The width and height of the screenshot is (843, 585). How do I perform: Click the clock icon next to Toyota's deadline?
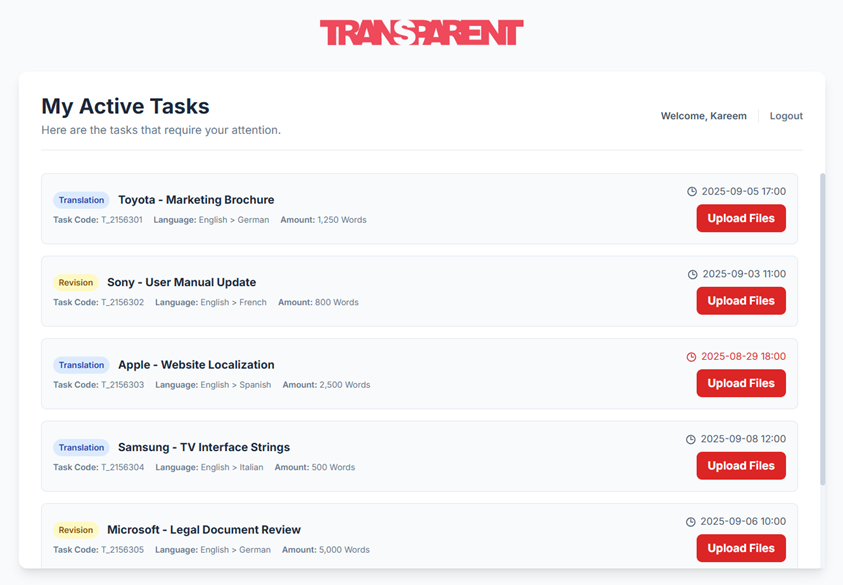(x=690, y=191)
